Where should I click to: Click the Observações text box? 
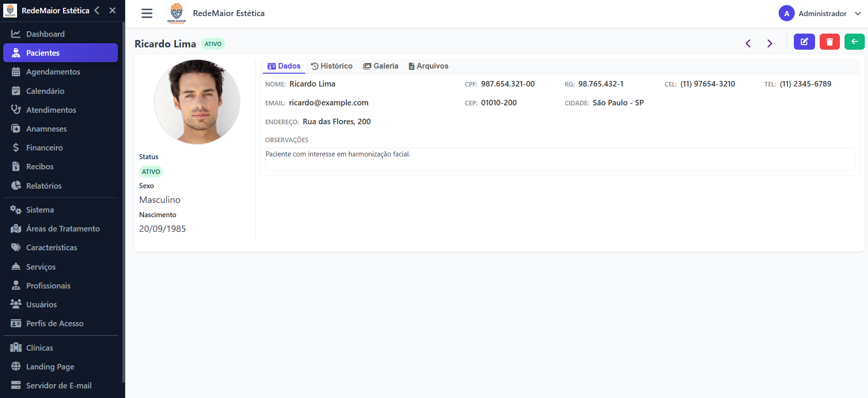point(559,159)
